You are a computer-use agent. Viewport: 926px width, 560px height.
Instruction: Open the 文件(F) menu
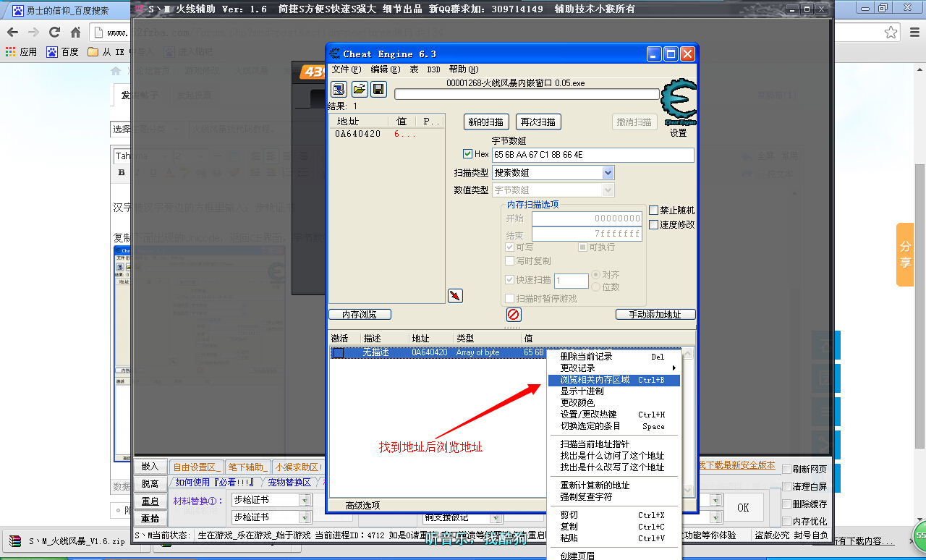pos(346,69)
